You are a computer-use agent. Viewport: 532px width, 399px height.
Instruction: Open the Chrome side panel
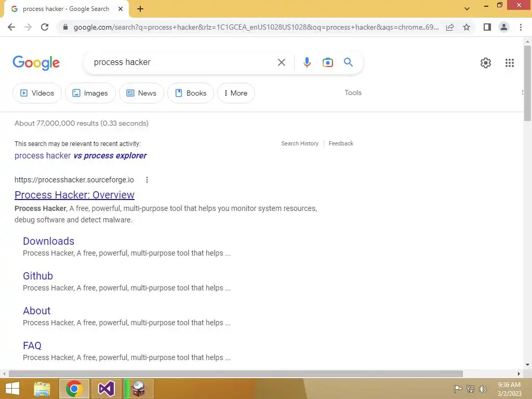(487, 27)
